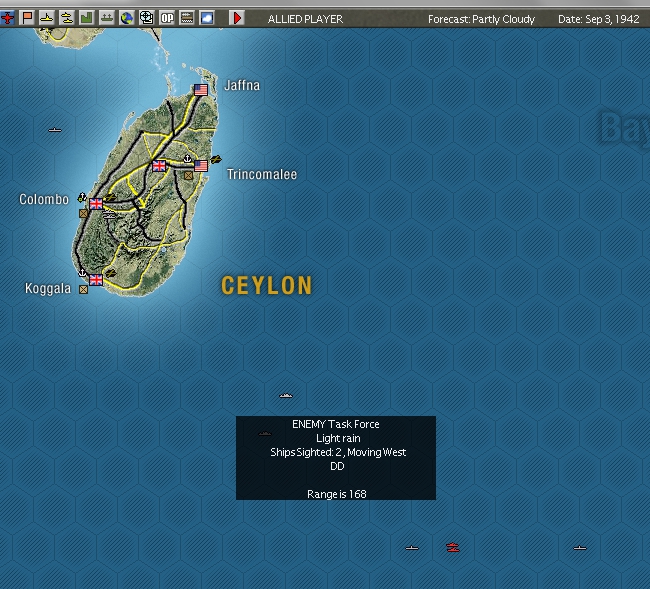This screenshot has height=589, width=650.
Task: Click the anchor port icon at Colombo
Action: 82,197
